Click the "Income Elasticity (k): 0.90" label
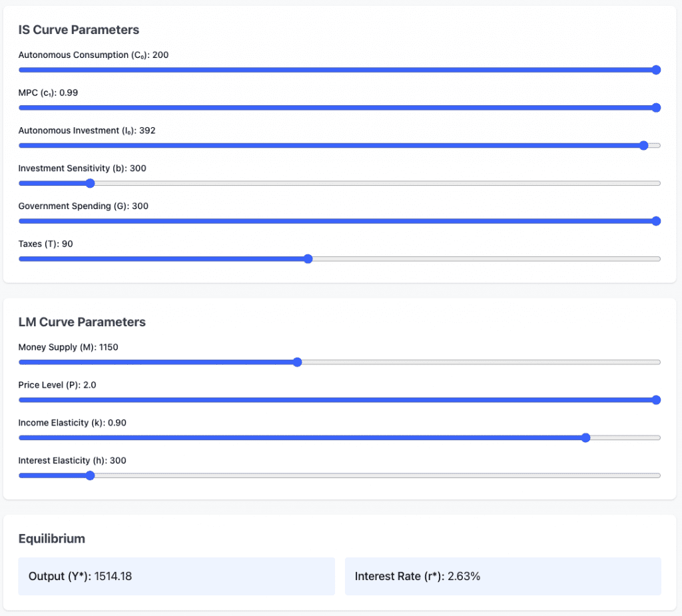The width and height of the screenshot is (682, 616). (x=73, y=423)
